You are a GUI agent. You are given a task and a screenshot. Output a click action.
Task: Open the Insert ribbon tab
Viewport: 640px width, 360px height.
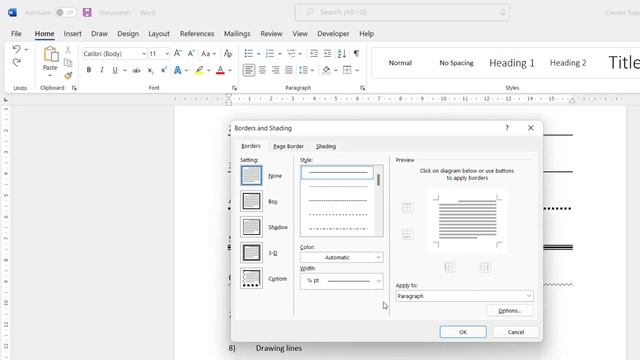click(72, 33)
